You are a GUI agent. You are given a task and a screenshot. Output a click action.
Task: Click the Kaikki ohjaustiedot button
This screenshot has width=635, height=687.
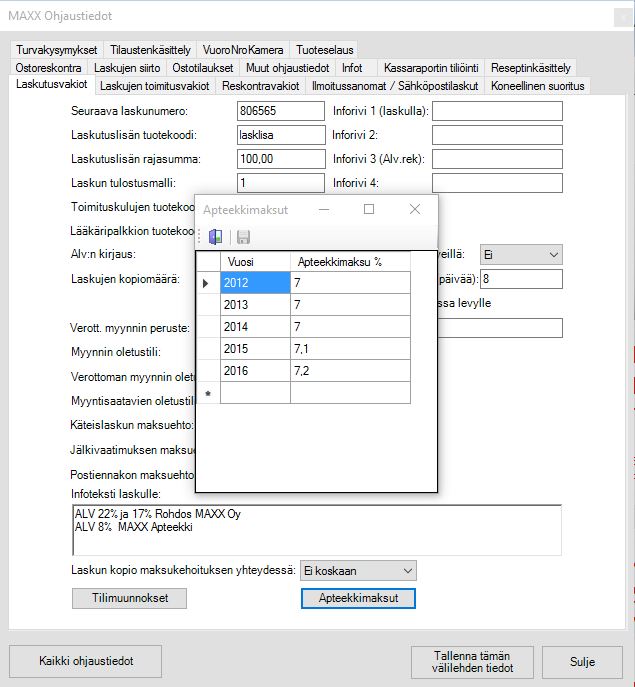pos(85,661)
